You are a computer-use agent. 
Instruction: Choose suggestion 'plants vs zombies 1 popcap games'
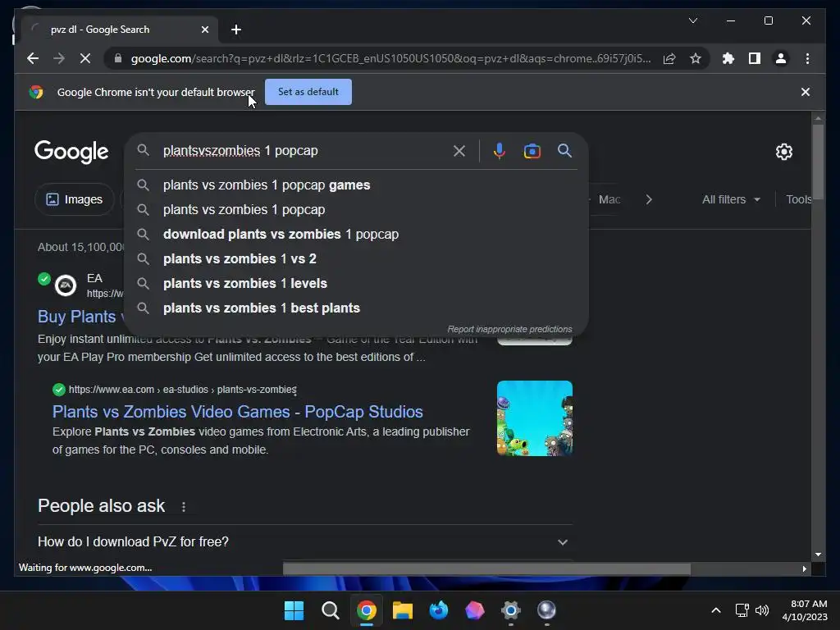tap(356, 185)
